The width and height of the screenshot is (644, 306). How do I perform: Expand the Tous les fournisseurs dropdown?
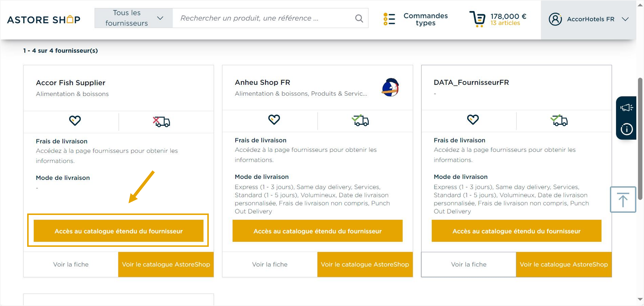134,18
